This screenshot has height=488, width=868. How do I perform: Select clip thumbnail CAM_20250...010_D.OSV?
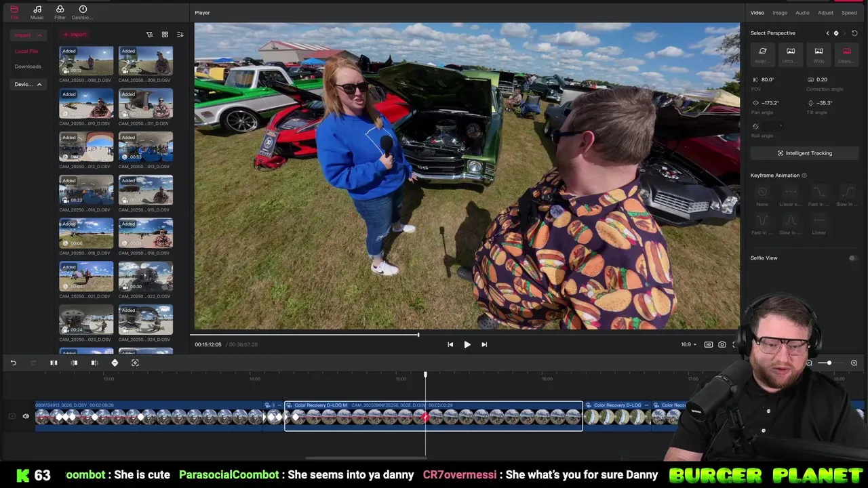coord(86,104)
